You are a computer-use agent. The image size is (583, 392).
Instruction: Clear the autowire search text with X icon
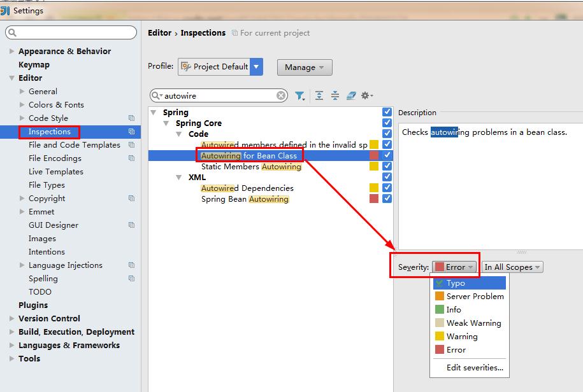pos(281,95)
